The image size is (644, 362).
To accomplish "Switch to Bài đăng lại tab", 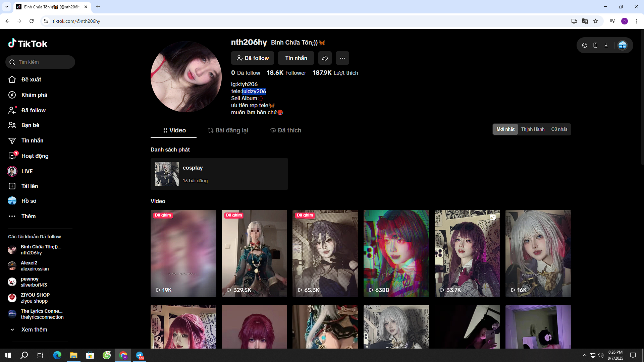I will (x=228, y=130).
